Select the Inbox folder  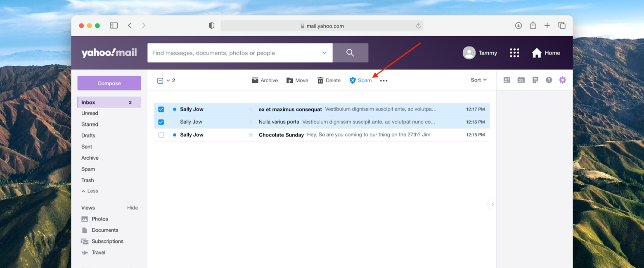click(109, 102)
